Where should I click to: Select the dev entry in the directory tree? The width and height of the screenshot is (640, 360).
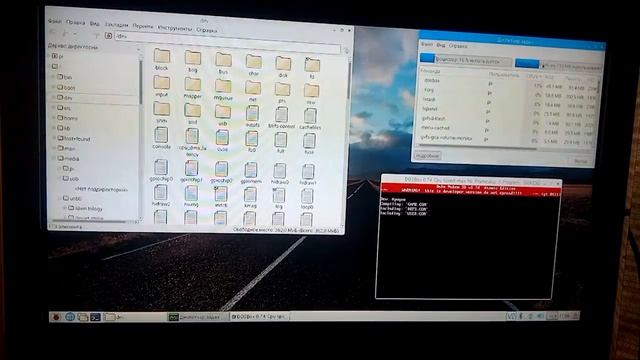coord(94,98)
